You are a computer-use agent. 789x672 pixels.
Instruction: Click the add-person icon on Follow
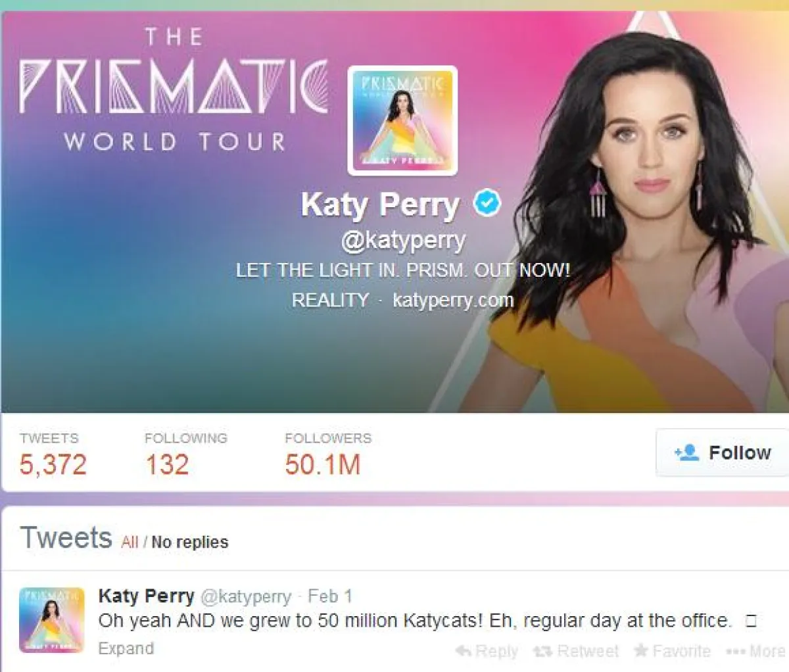686,452
